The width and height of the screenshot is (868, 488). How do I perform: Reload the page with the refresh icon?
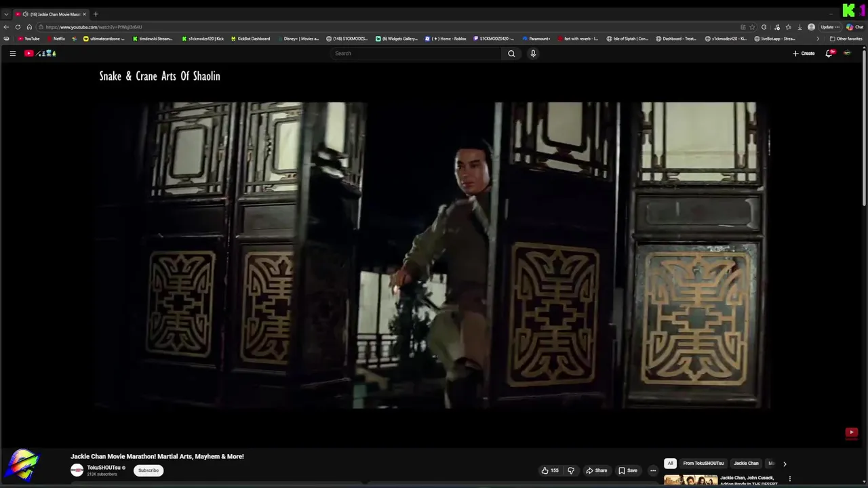click(x=18, y=27)
